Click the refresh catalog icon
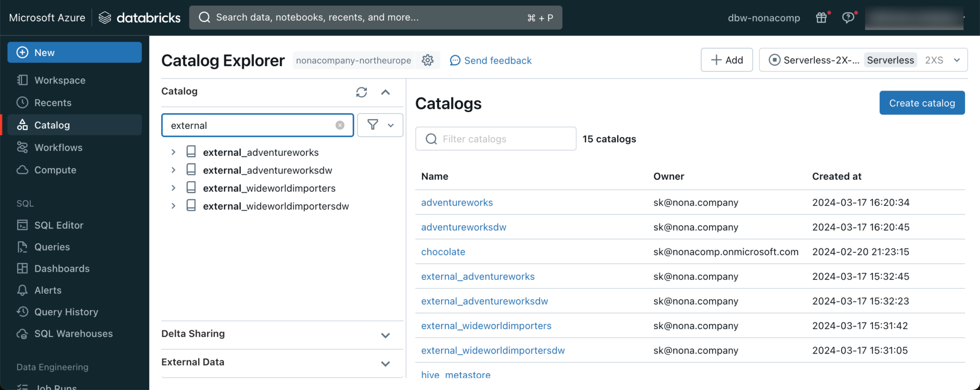The height and width of the screenshot is (390, 980). point(361,92)
